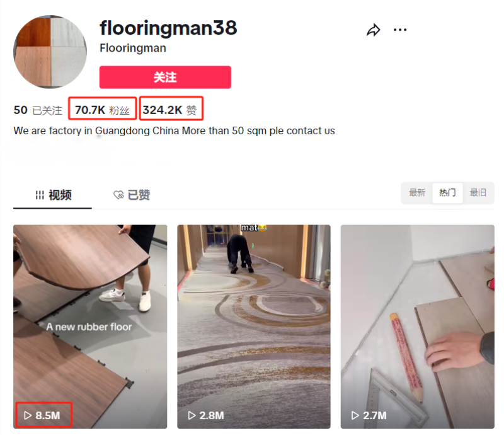Open the 'A new rubber floor' video

pos(90,327)
